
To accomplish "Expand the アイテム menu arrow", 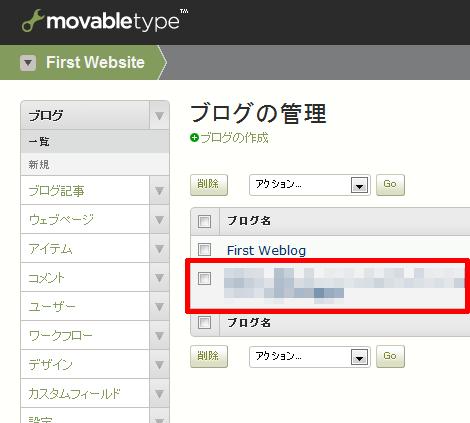I will pyautogui.click(x=159, y=249).
